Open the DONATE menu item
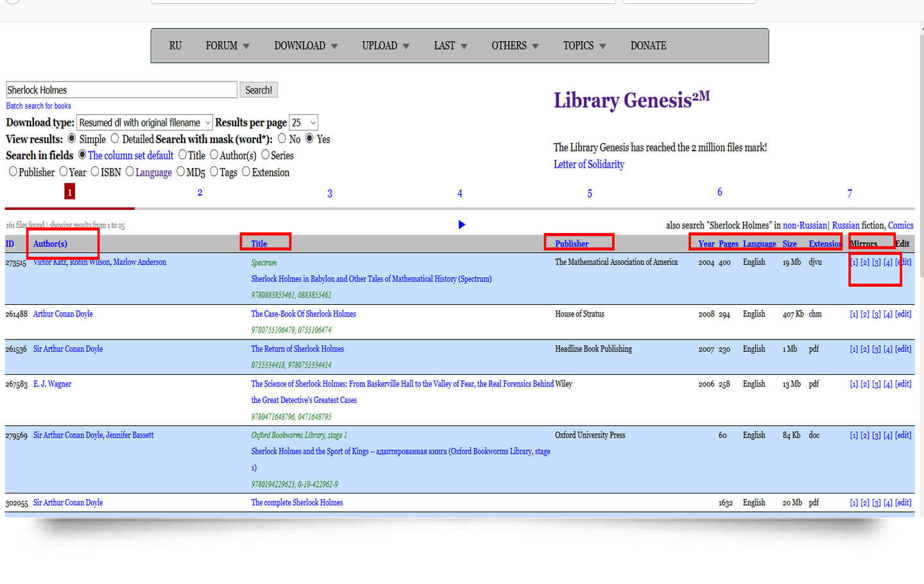 pyautogui.click(x=648, y=46)
